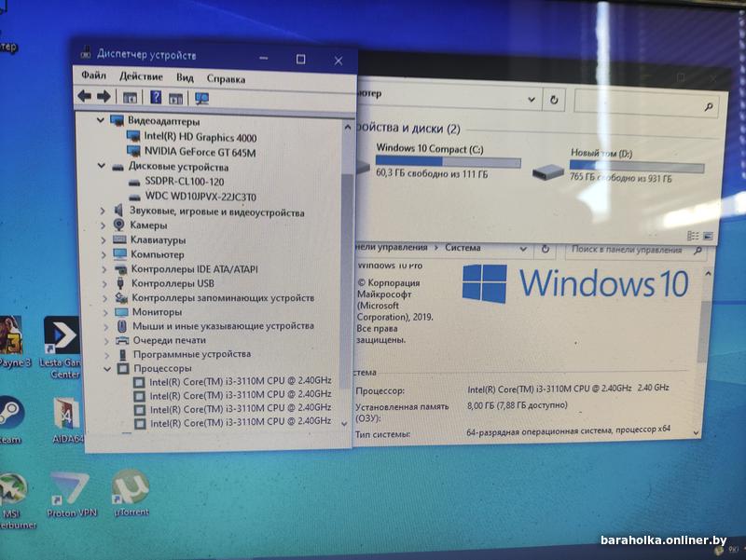Click the Клавиатуры keyboard icon
Screen dimensions: 746x560
[x=119, y=239]
